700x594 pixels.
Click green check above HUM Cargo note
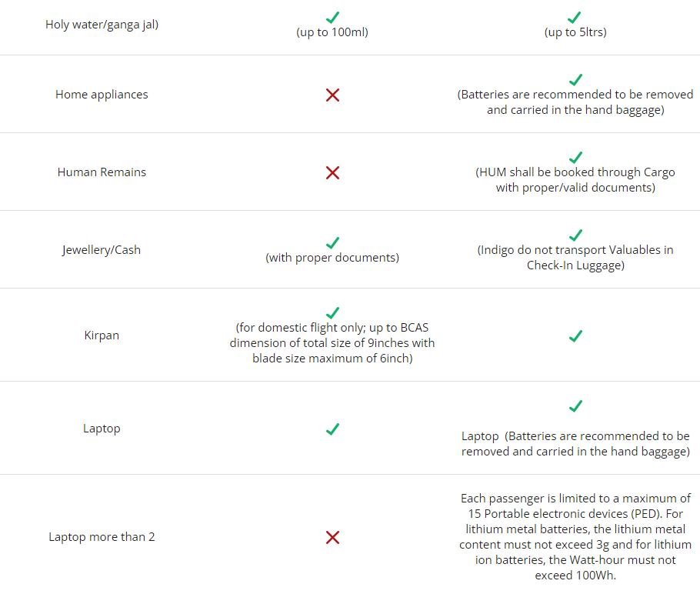tap(575, 157)
